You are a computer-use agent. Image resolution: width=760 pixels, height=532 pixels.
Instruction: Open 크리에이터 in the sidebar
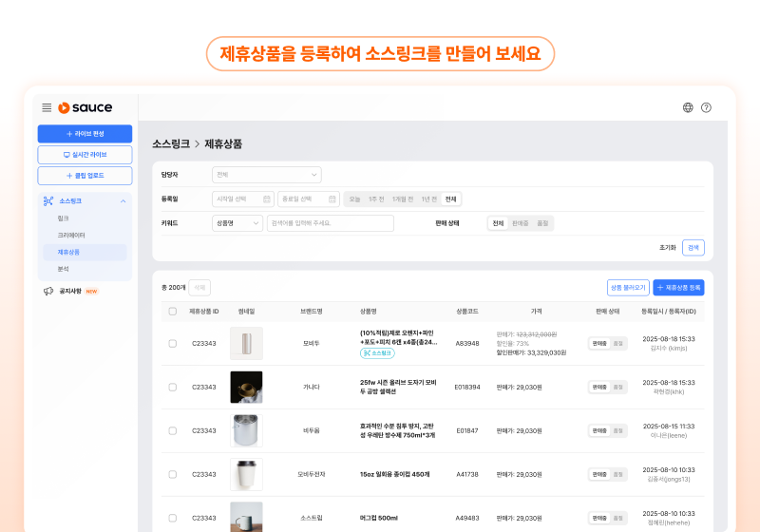tap(71, 236)
